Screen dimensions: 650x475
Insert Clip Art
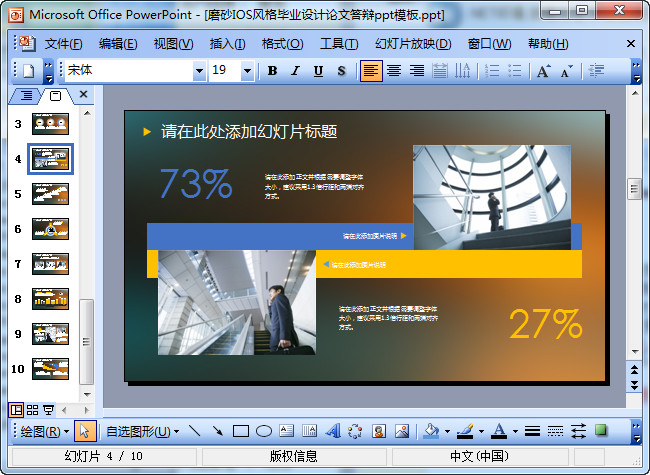378,431
